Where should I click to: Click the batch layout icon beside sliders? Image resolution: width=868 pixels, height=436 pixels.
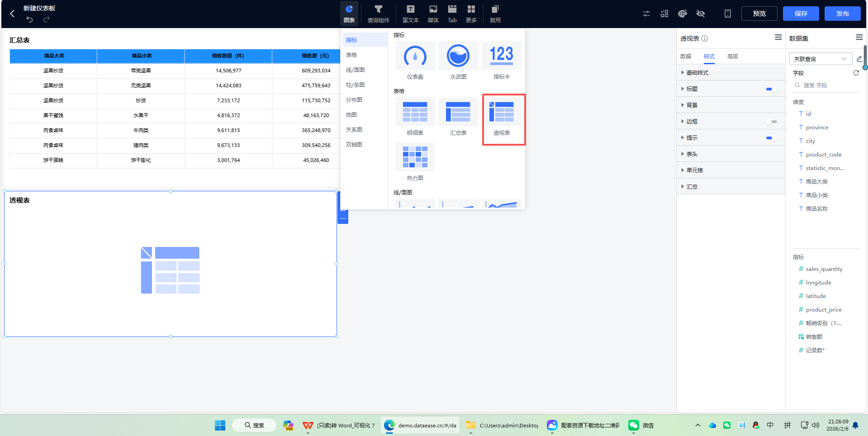[x=664, y=14]
